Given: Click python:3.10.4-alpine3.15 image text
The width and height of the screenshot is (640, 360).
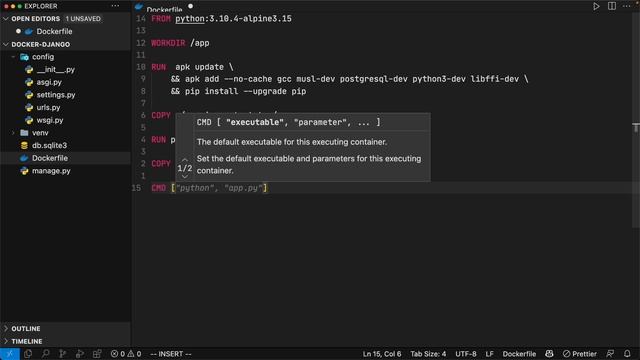Looking at the screenshot, I should pos(233,19).
